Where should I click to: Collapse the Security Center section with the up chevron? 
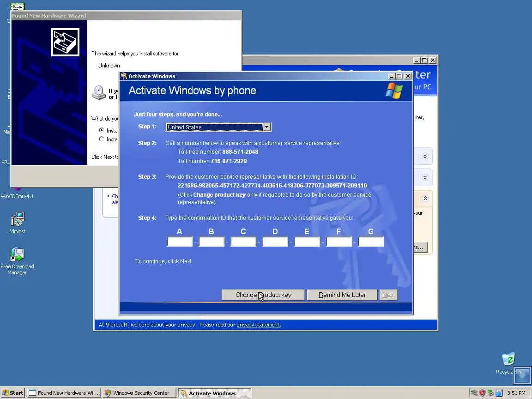click(425, 199)
